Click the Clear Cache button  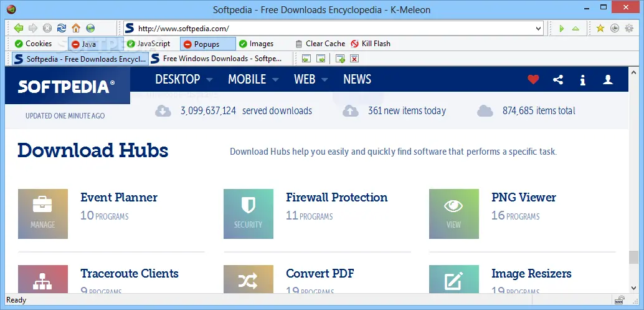pyautogui.click(x=320, y=44)
